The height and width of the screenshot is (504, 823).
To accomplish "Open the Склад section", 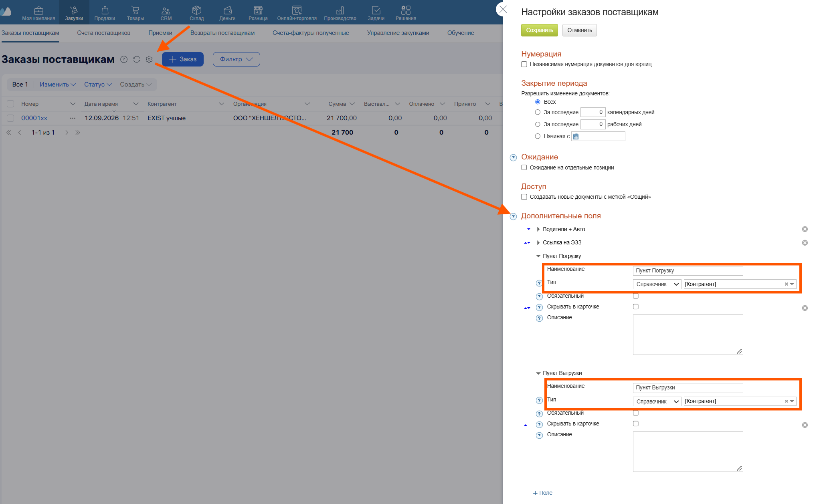I will pyautogui.click(x=196, y=13).
